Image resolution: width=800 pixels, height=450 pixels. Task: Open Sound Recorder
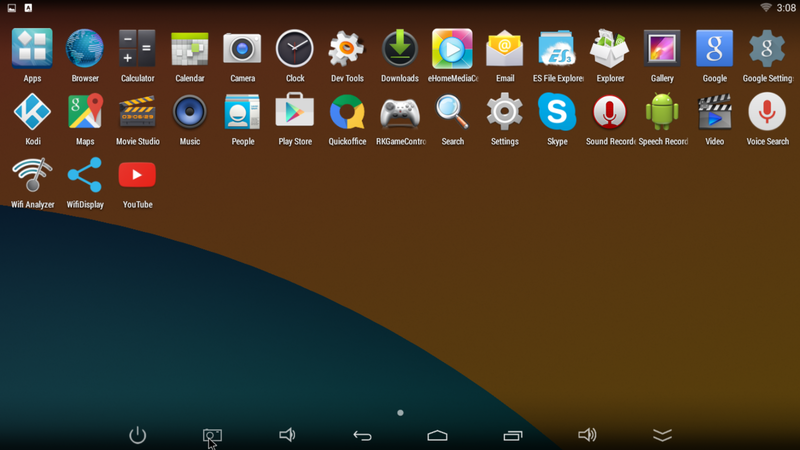[x=610, y=112]
